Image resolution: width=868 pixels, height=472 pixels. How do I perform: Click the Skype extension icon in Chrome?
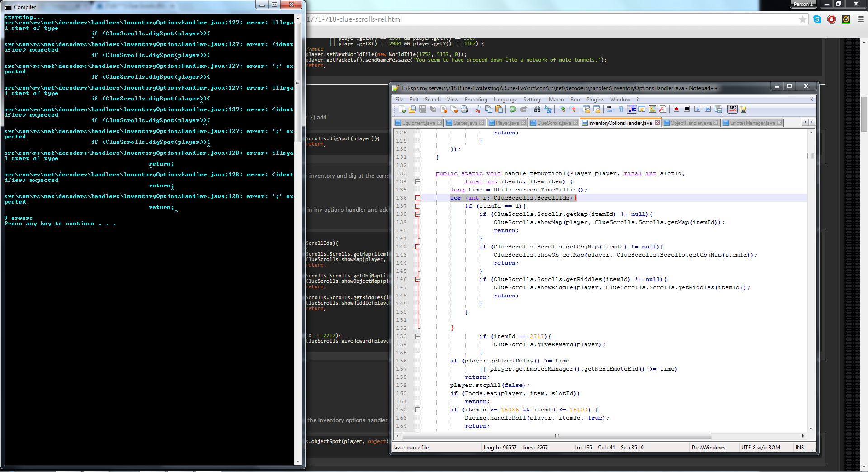817,19
